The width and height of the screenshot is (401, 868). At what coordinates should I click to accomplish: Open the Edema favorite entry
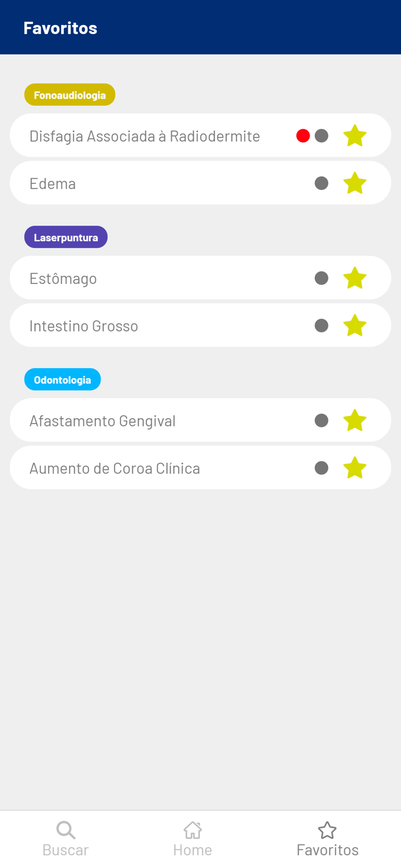pyautogui.click(x=145, y=182)
